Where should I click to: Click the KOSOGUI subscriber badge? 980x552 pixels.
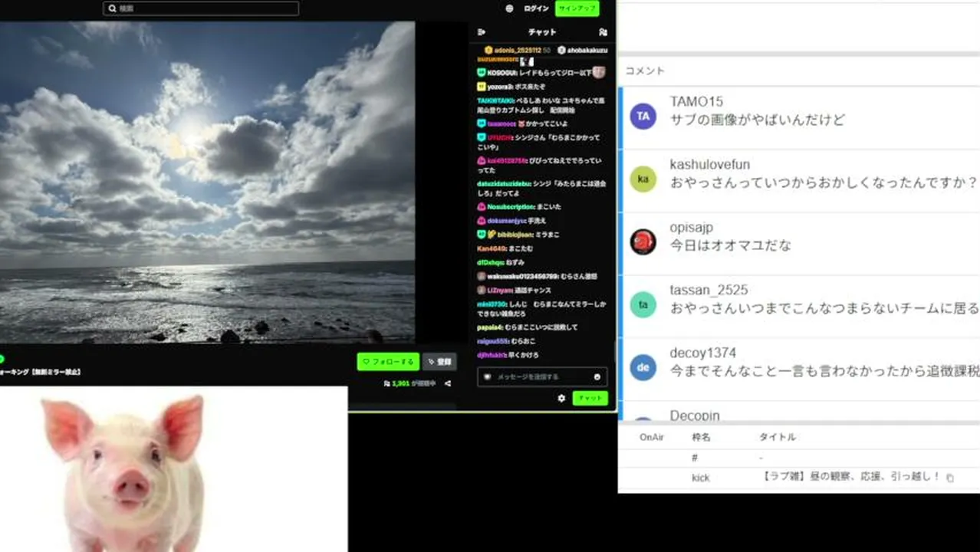click(481, 73)
